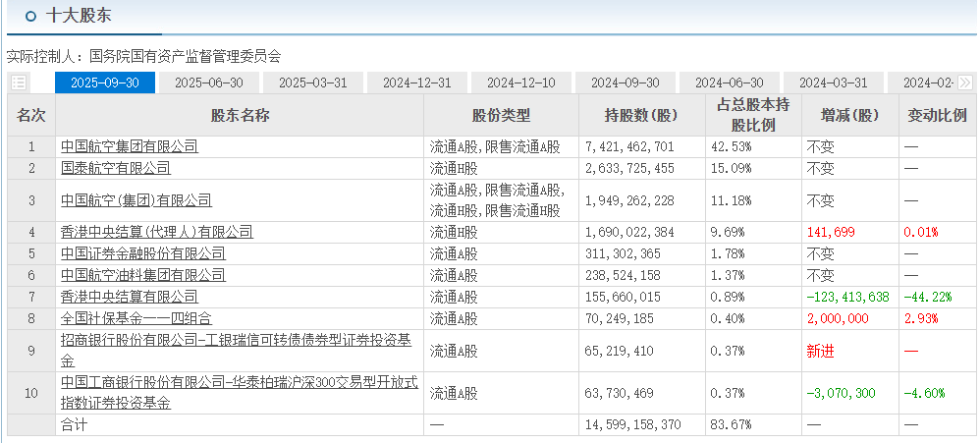
Task: Open the date list icon left of tabs
Action: 19,83
